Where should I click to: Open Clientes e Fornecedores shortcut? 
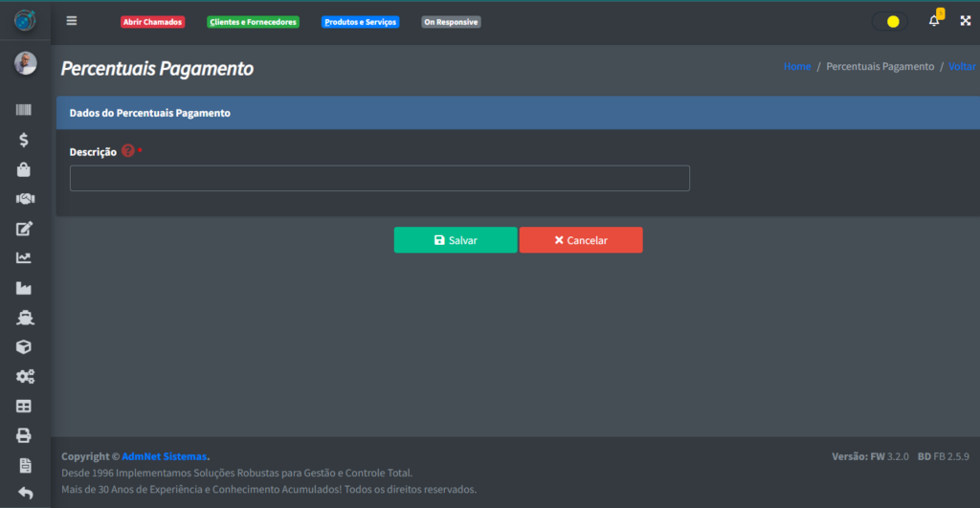pos(253,22)
